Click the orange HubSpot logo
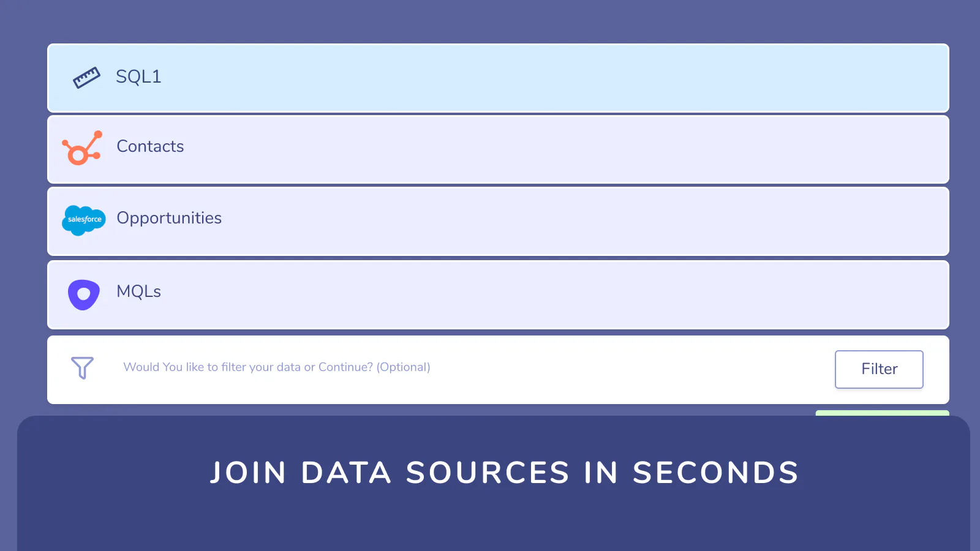The image size is (980, 551). click(x=82, y=148)
